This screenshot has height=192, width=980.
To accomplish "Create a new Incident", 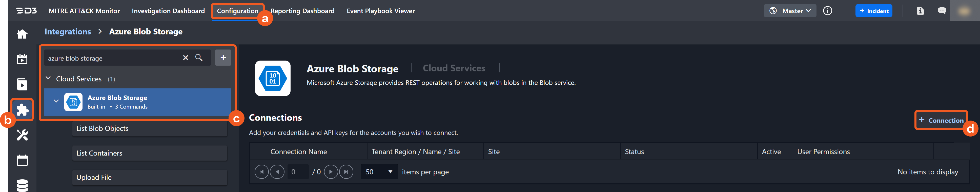I will click(874, 11).
